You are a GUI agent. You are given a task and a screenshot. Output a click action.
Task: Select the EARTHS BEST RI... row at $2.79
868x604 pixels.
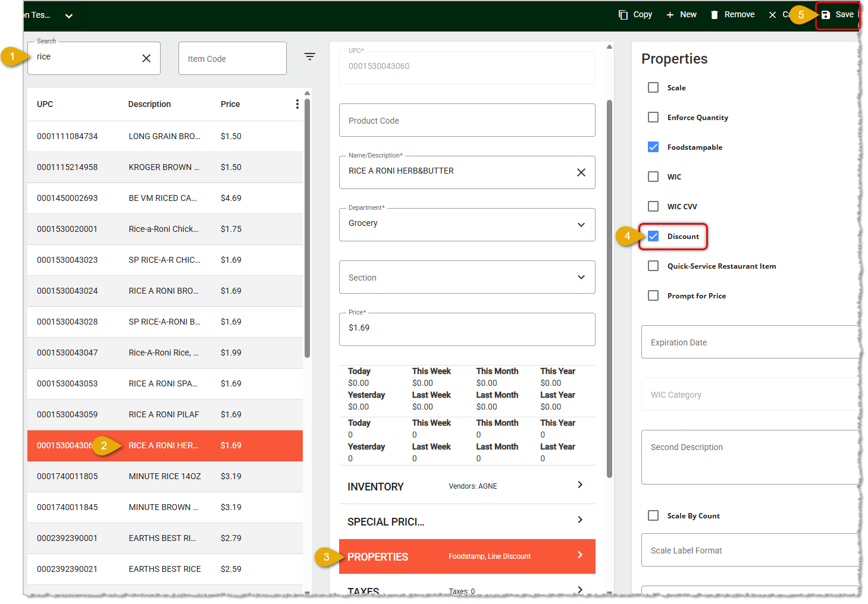point(165,538)
